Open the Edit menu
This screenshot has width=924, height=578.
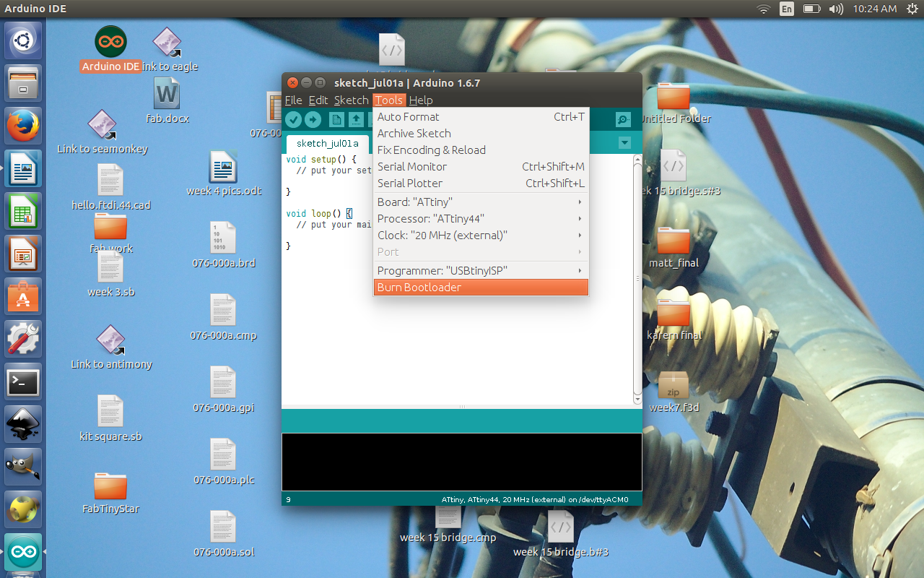318,100
